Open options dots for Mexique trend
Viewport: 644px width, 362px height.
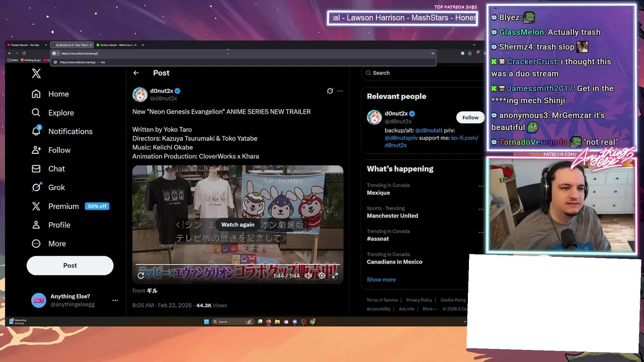pyautogui.click(x=481, y=186)
